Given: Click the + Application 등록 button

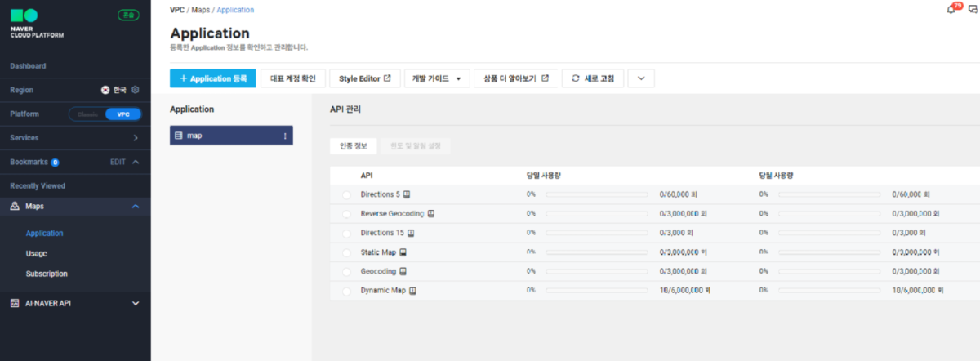Looking at the screenshot, I should coord(212,78).
